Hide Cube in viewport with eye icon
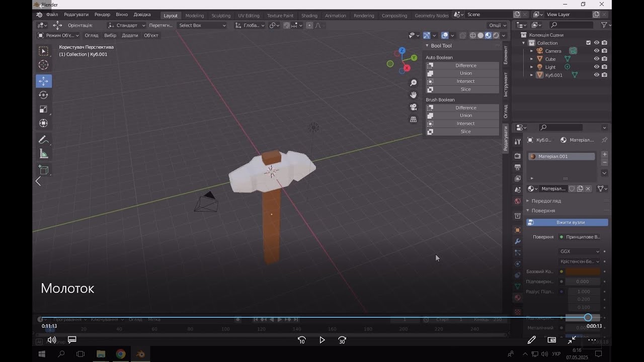 coord(597,59)
